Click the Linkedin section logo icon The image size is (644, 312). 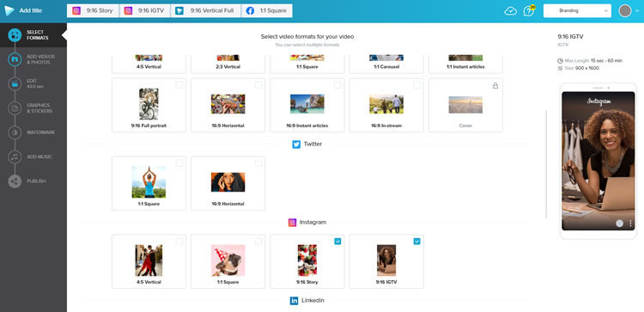[x=294, y=301]
